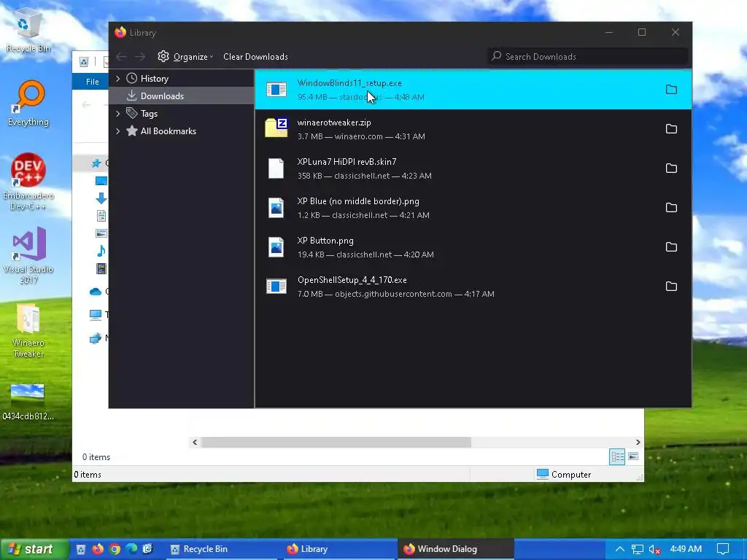Open containing folder for winaerotweaker.zip
The height and width of the screenshot is (560, 747).
click(x=671, y=128)
